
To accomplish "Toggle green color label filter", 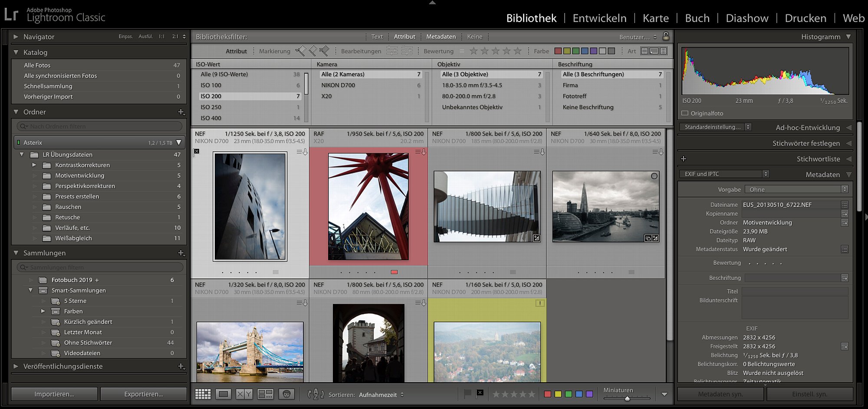I will pyautogui.click(x=576, y=51).
